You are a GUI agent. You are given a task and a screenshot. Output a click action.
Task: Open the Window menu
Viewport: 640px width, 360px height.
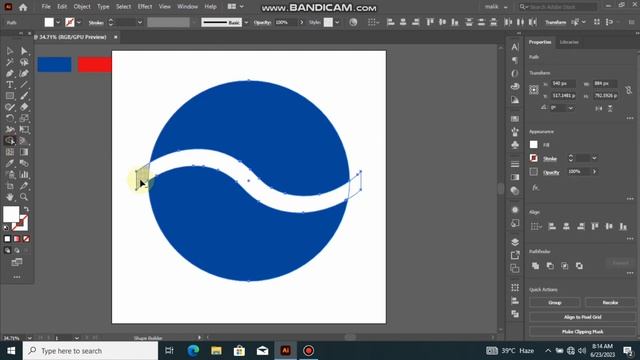[x=187, y=7]
